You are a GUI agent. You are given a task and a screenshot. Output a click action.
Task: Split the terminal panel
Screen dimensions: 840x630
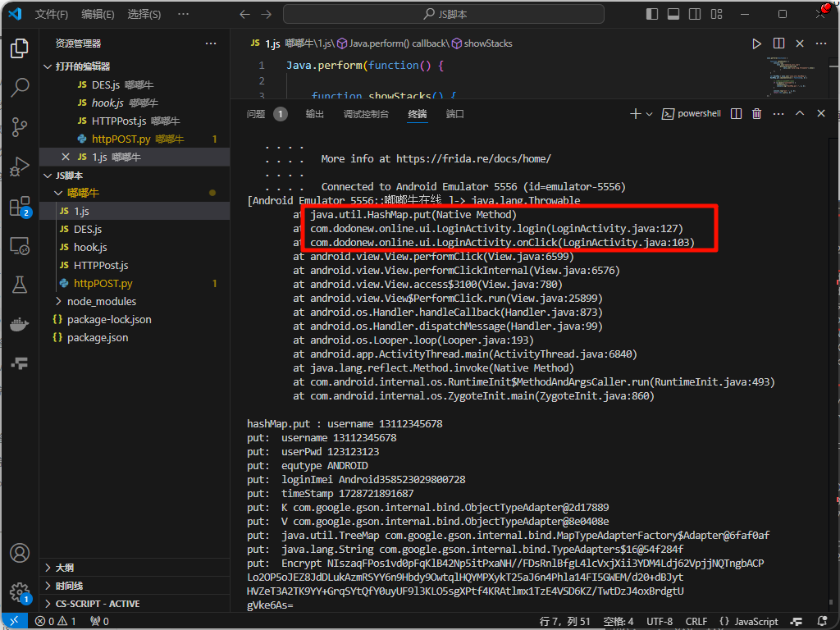(736, 114)
